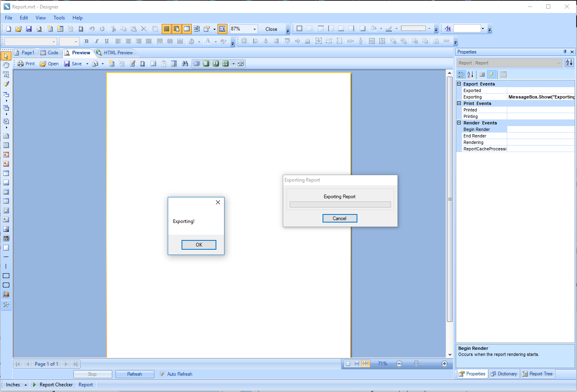The height and width of the screenshot is (392, 577).
Task: Open the Edit menu
Action: pos(24,18)
